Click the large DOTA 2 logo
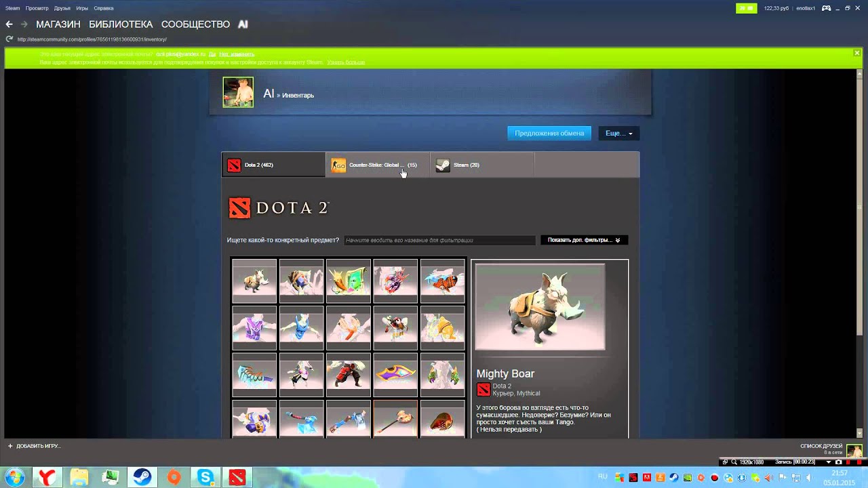The height and width of the screenshot is (488, 868). pos(279,208)
